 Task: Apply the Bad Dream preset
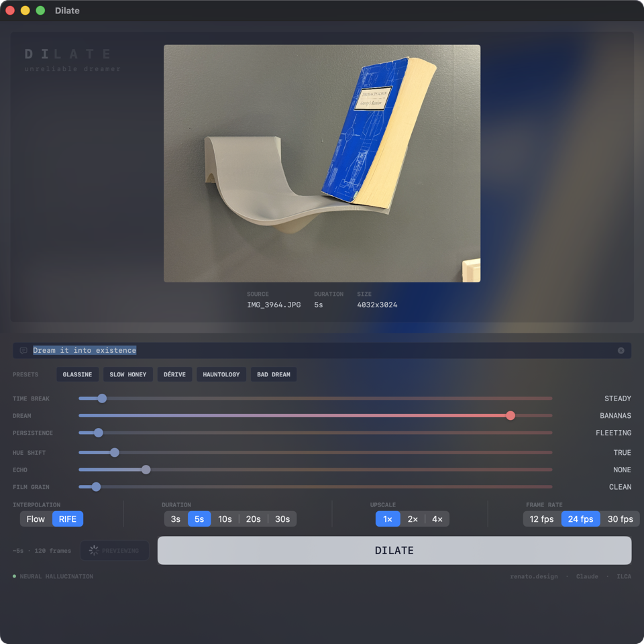(x=273, y=374)
